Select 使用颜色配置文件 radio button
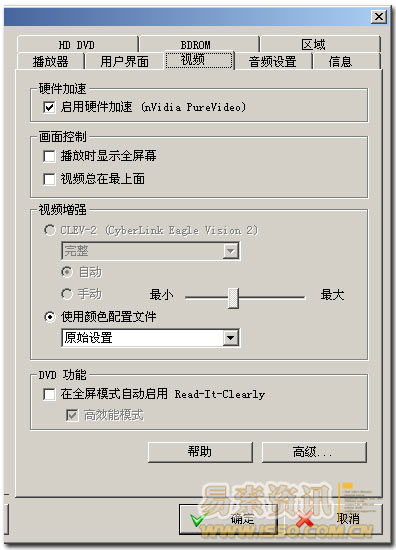The image size is (396, 550). pos(49,317)
